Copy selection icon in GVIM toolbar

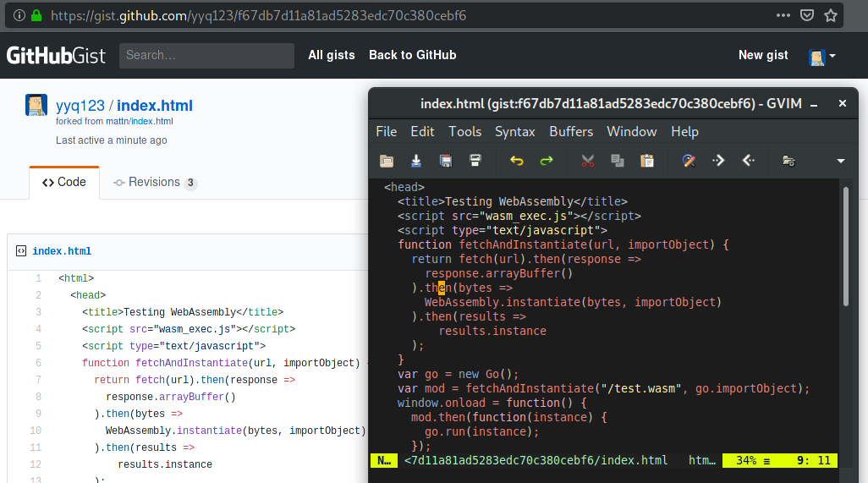coord(618,161)
